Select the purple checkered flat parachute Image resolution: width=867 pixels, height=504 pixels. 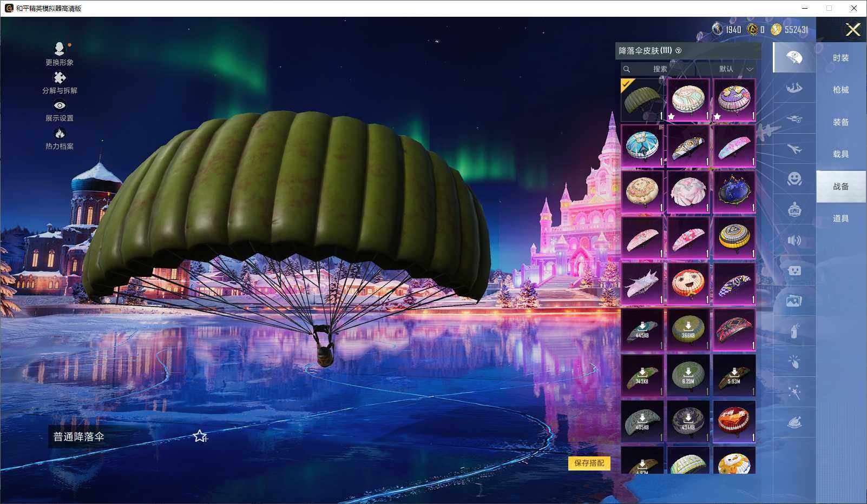[x=734, y=284]
